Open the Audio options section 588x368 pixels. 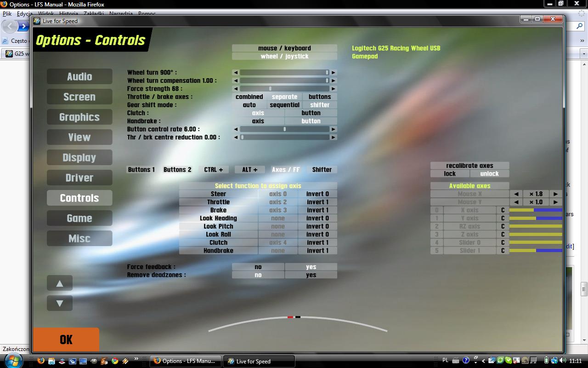[79, 77]
